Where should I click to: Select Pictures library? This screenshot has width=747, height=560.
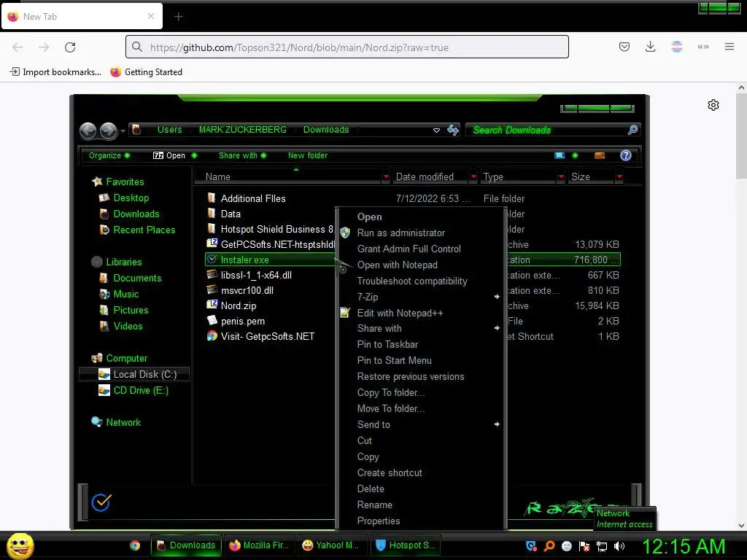(x=131, y=310)
